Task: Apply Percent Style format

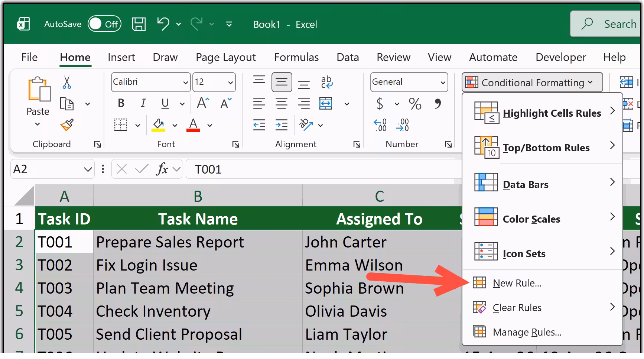Action: pyautogui.click(x=415, y=103)
